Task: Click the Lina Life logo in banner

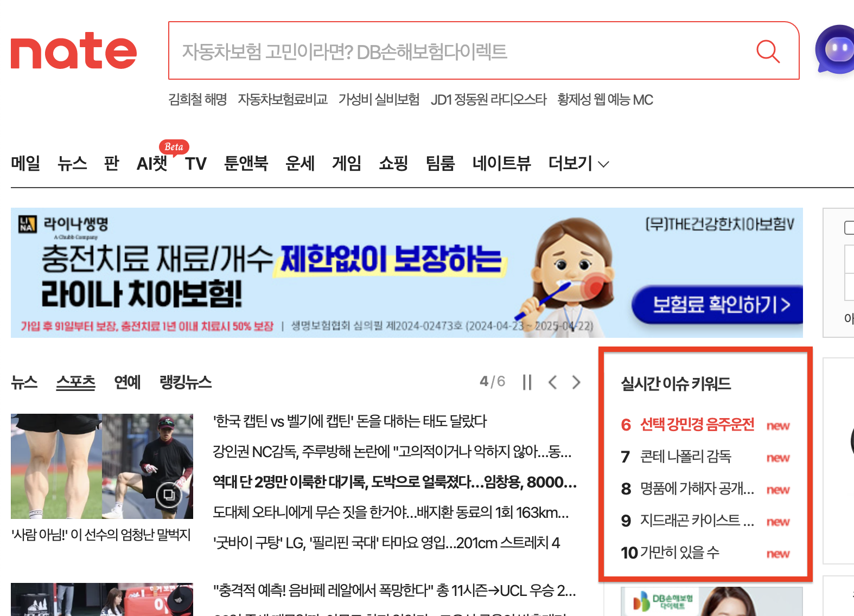Action: coord(64,226)
